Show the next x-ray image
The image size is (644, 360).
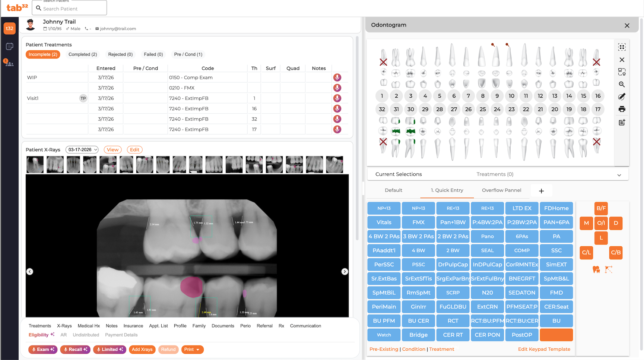pos(345,272)
